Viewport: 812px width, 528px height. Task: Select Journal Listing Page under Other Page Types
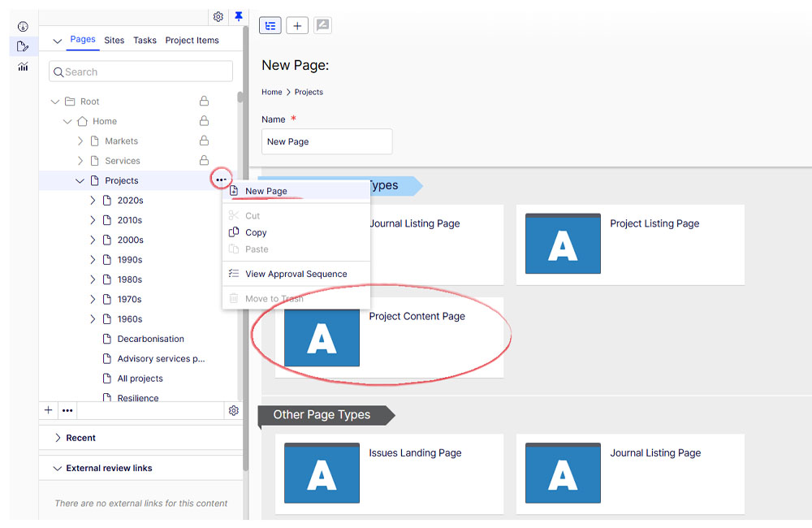[630, 474]
